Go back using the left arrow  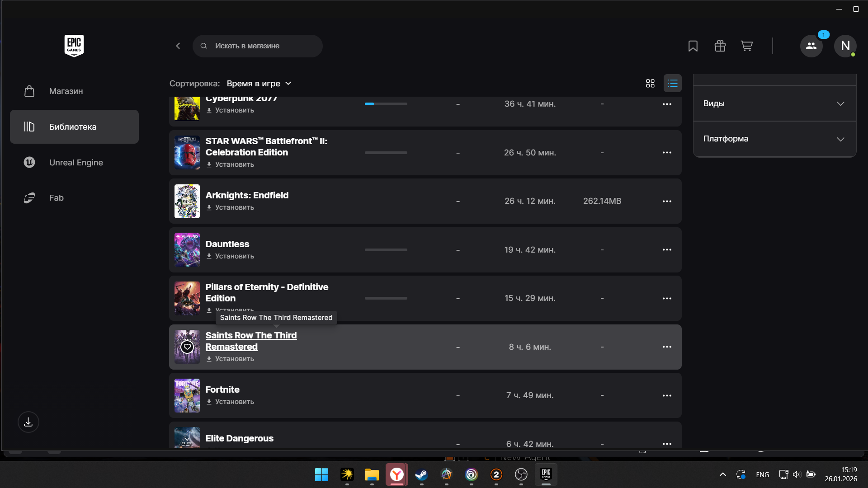point(178,46)
